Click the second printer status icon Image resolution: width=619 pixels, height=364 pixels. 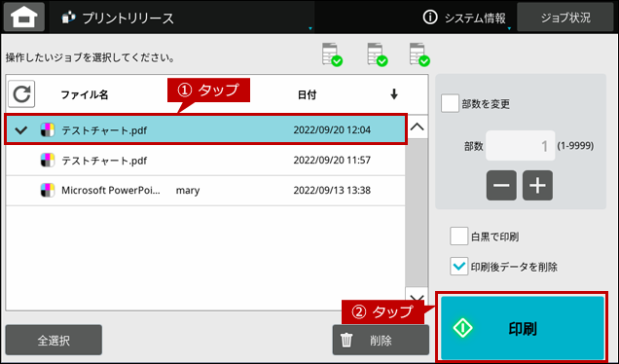tap(378, 55)
